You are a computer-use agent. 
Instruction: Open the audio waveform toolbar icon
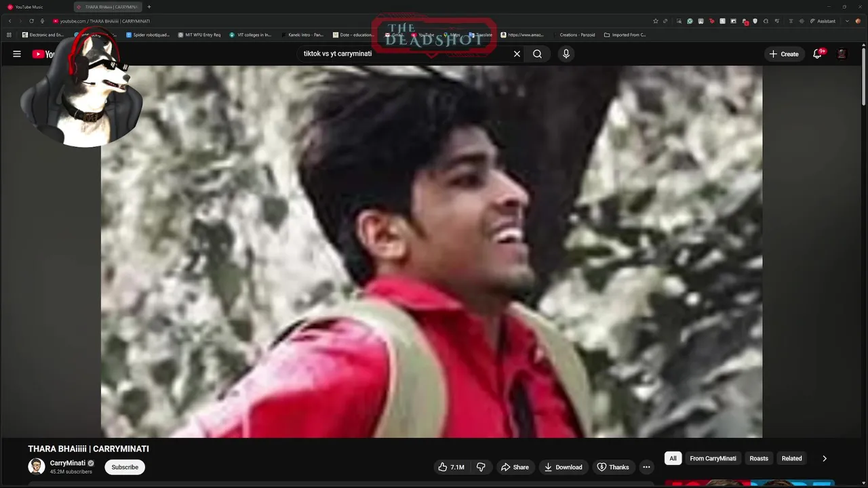click(x=802, y=21)
